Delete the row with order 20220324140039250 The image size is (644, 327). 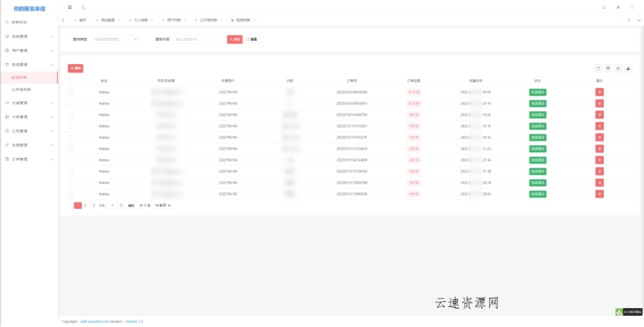599,92
